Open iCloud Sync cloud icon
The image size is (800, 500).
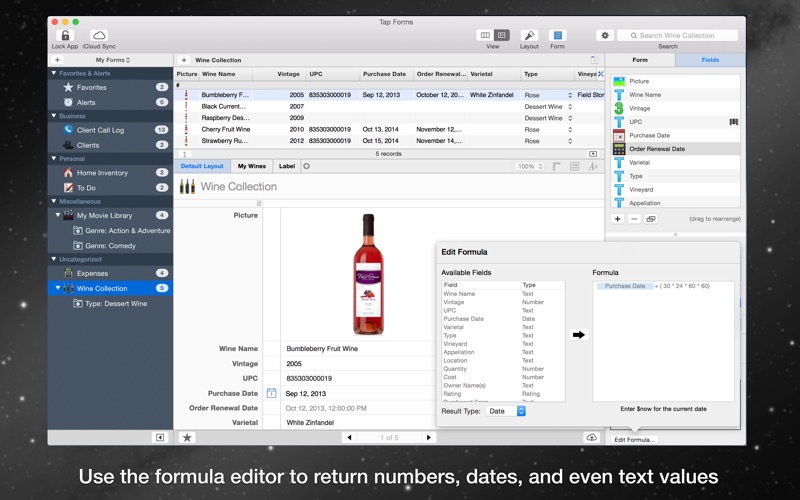(x=99, y=35)
